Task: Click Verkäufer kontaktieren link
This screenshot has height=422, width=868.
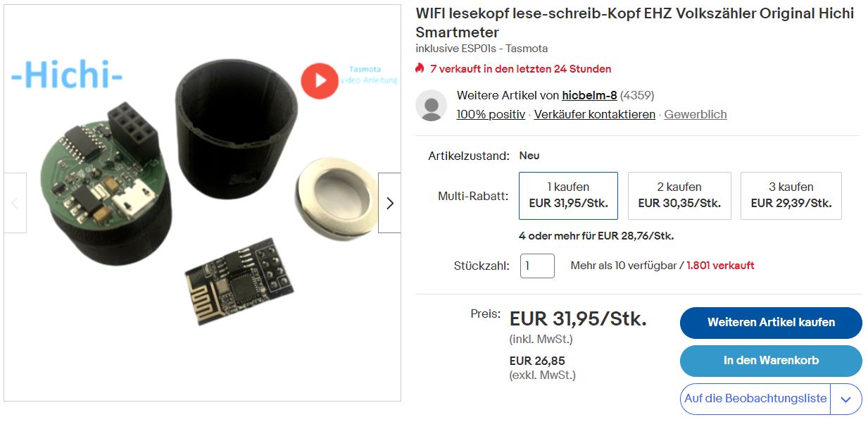Action: click(x=595, y=114)
